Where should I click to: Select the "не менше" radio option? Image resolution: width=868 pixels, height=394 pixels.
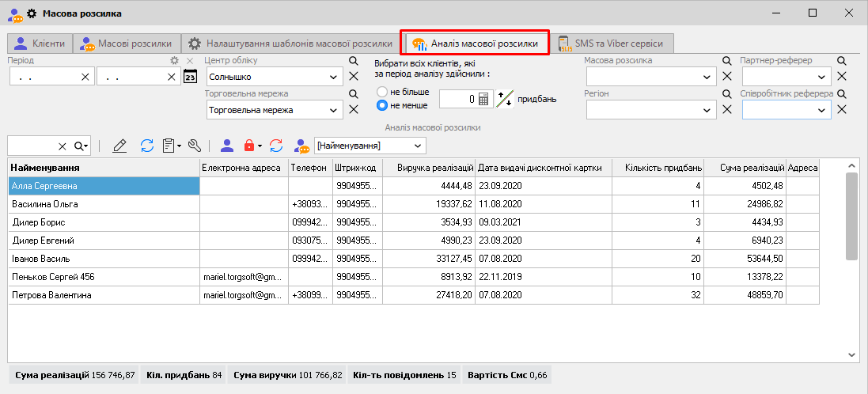[x=382, y=105]
